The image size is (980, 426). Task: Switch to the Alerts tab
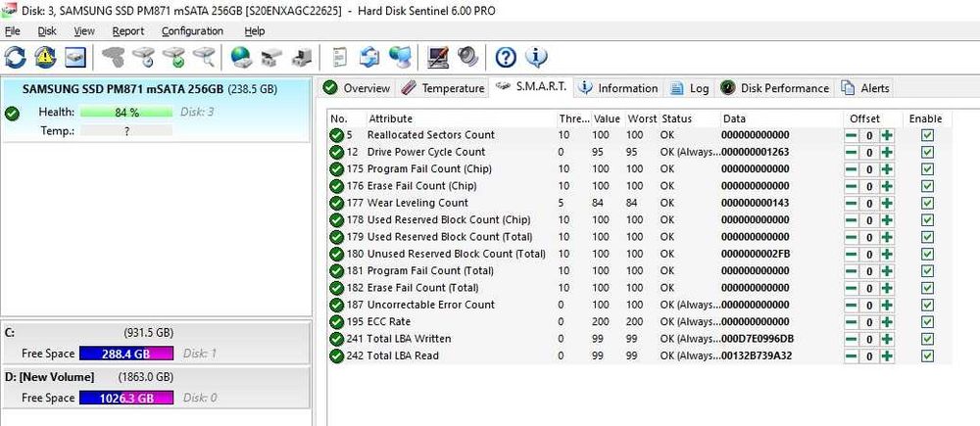click(x=865, y=88)
